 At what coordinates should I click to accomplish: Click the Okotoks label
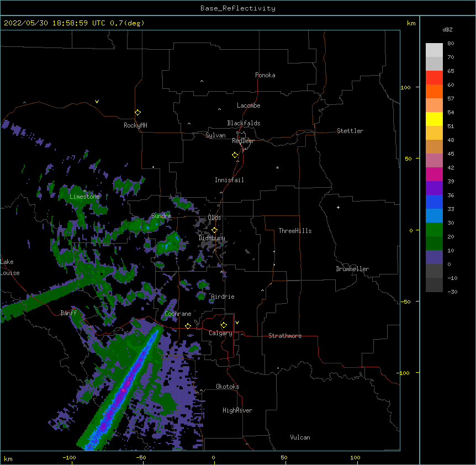[228, 387]
